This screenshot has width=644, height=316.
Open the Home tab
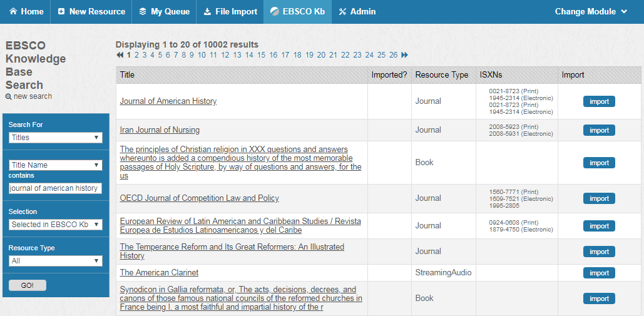(x=25, y=12)
